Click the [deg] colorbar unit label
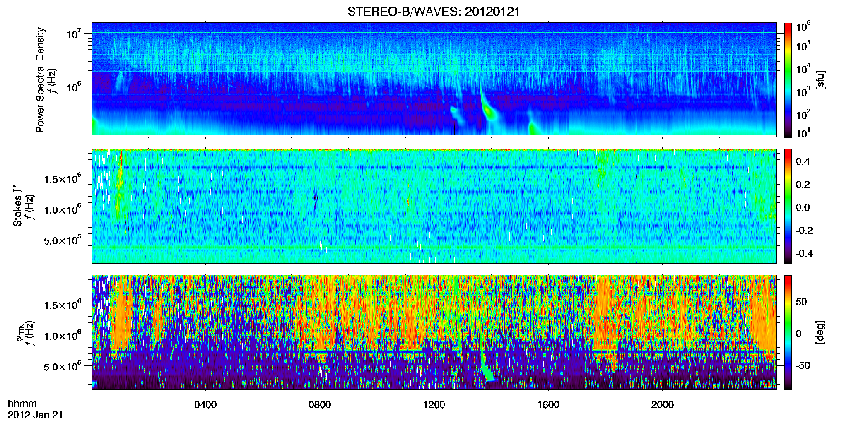The height and width of the screenshot is (447, 868). 820,332
